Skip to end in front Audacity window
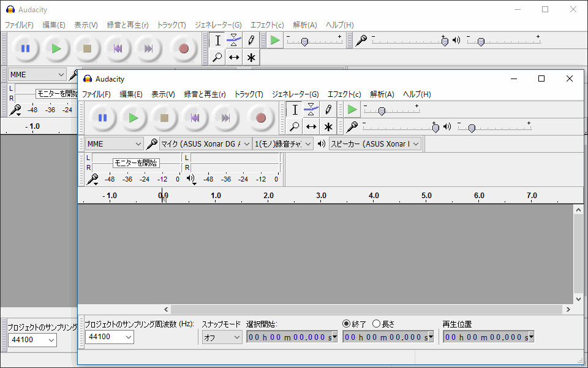Image resolution: width=588 pixels, height=368 pixels. [x=225, y=118]
